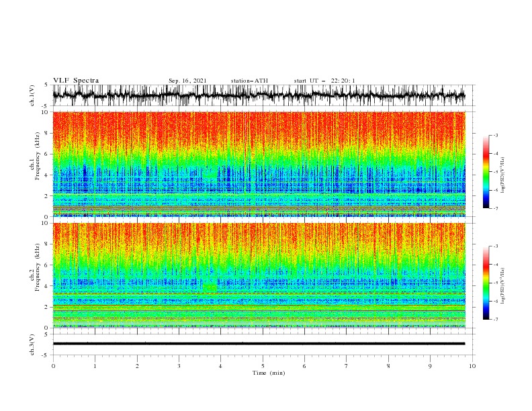532x411 pixels.
Task: Click the time axis tick label "10"
Action: tap(472, 366)
